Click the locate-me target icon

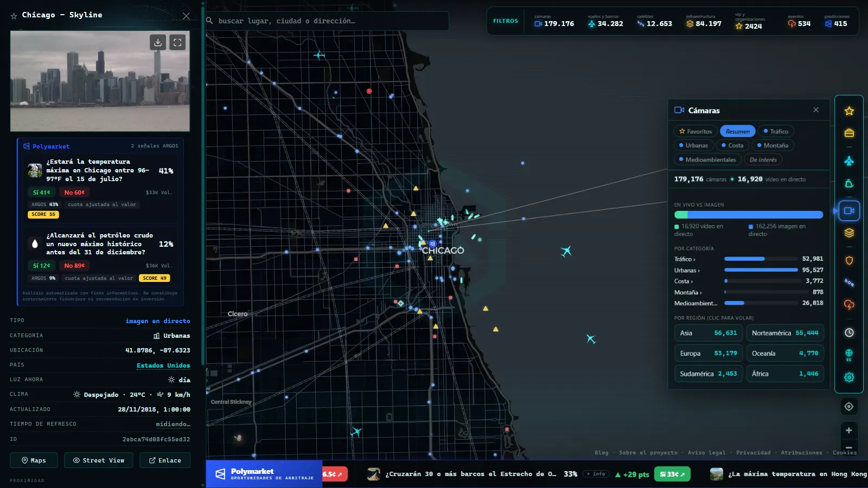pyautogui.click(x=849, y=407)
